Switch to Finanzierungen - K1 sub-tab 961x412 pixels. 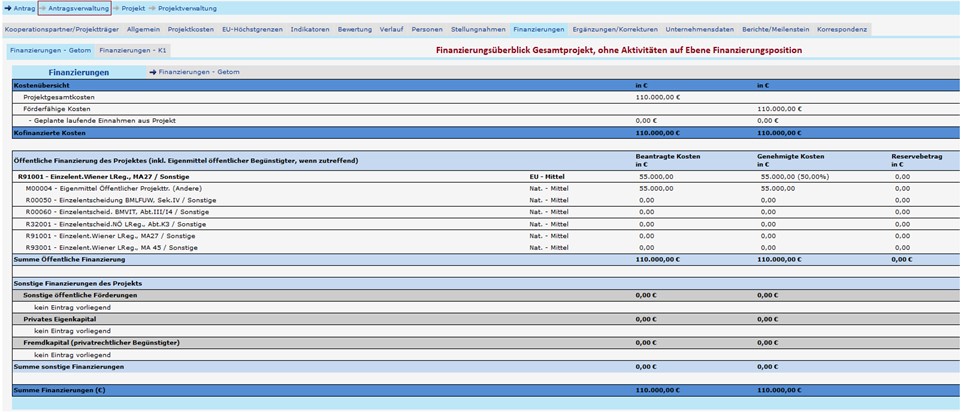coord(133,49)
